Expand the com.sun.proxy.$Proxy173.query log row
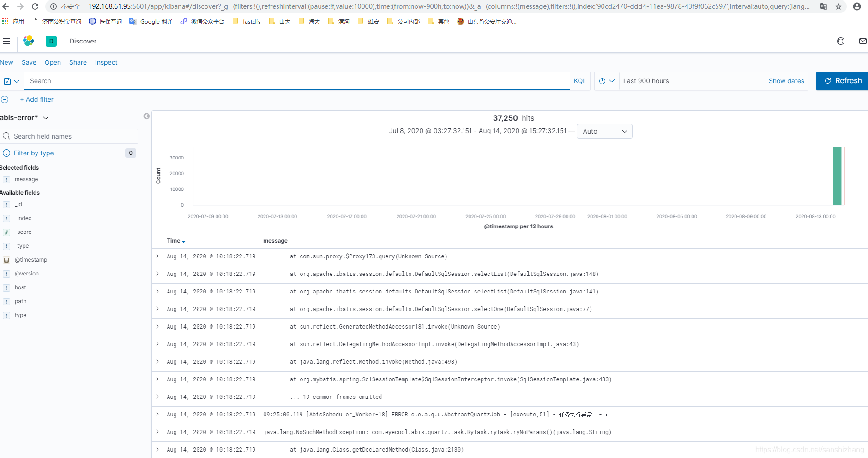Image resolution: width=868 pixels, height=458 pixels. (157, 256)
